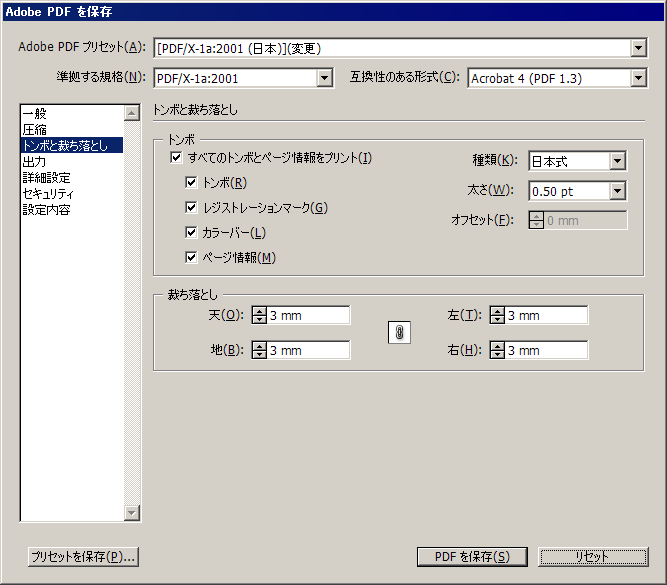This screenshot has width=667, height=585.
Task: Open the セキュリティ security panel
Action: pyautogui.click(x=48, y=194)
